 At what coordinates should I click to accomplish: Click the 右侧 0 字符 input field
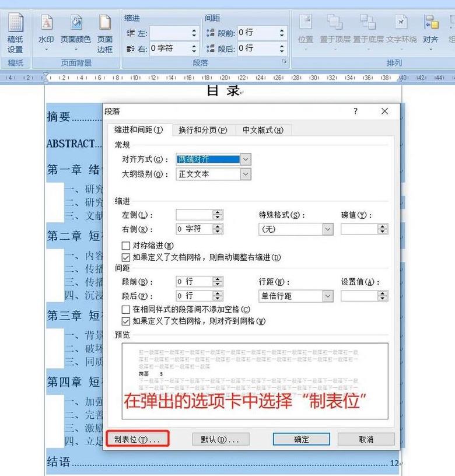coord(194,229)
